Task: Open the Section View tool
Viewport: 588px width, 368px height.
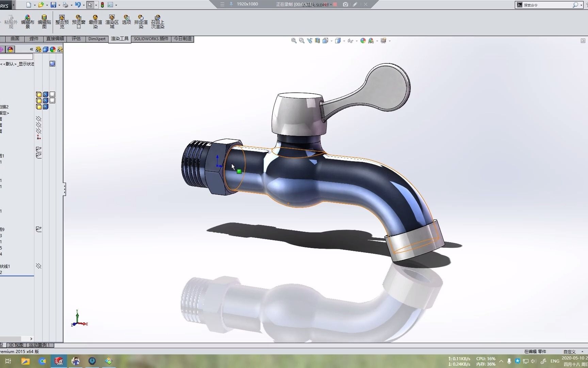Action: 317,41
